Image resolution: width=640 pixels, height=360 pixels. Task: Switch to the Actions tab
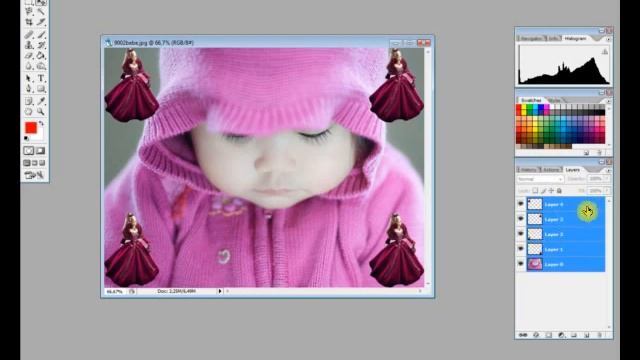[x=550, y=169]
